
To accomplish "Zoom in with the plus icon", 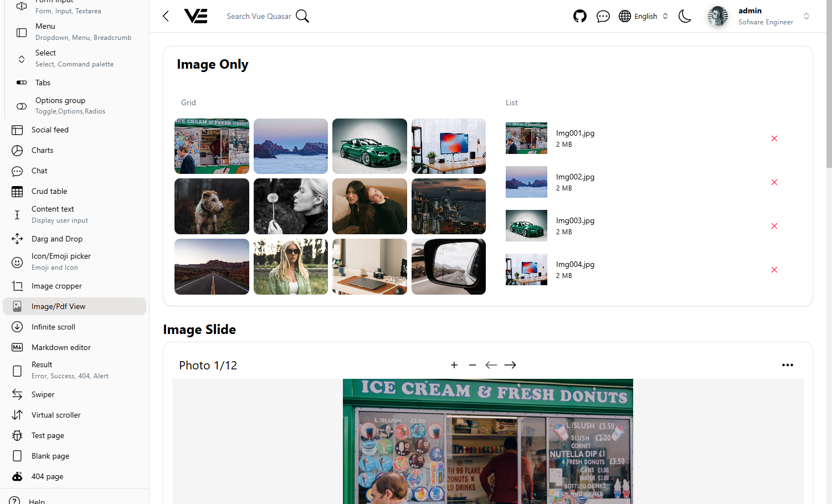I will tap(454, 365).
